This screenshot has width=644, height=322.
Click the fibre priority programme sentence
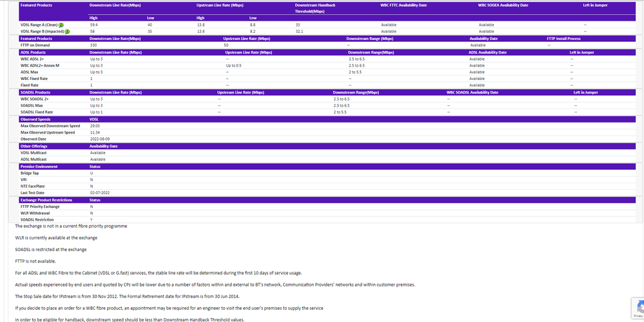(71, 226)
